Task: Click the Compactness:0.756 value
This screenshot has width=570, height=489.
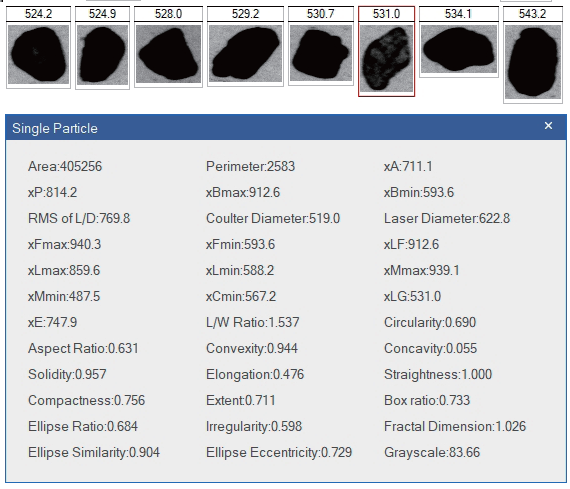Action: (87, 400)
